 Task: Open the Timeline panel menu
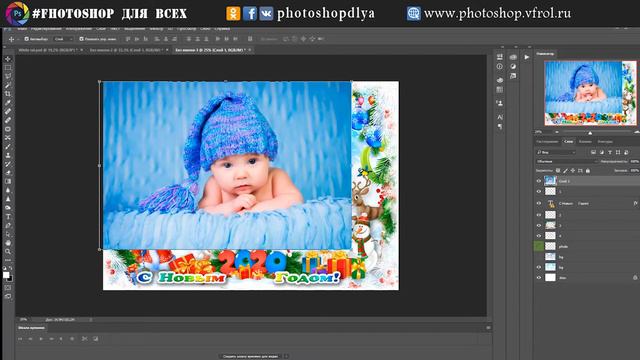488,328
